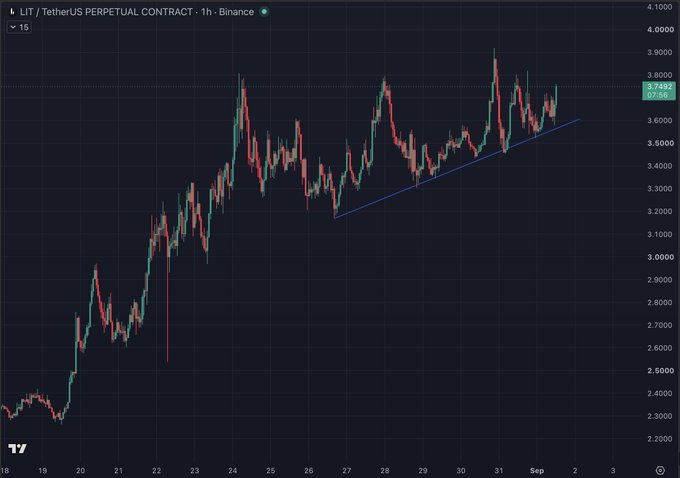This screenshot has width=680, height=478.
Task: Click the 3.8000 price axis label
Action: (x=660, y=75)
